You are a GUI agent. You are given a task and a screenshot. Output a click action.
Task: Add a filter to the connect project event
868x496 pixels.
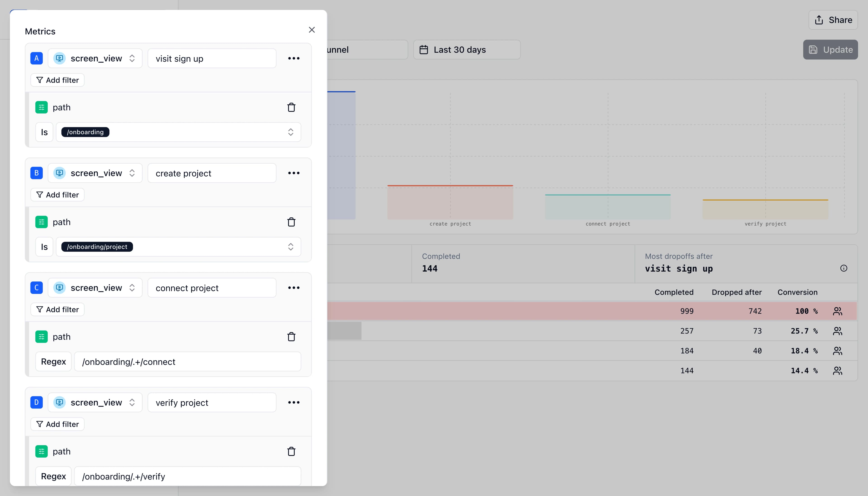click(x=57, y=309)
